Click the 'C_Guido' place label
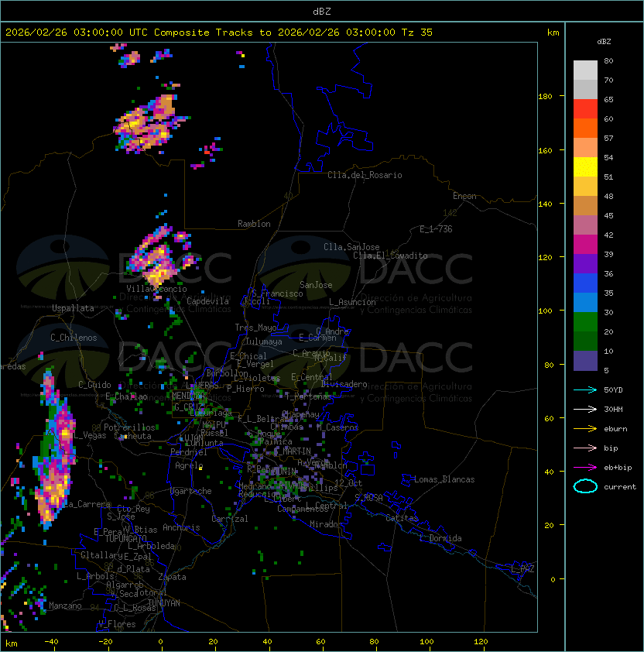Screen dimensions: 644x652 coord(94,385)
